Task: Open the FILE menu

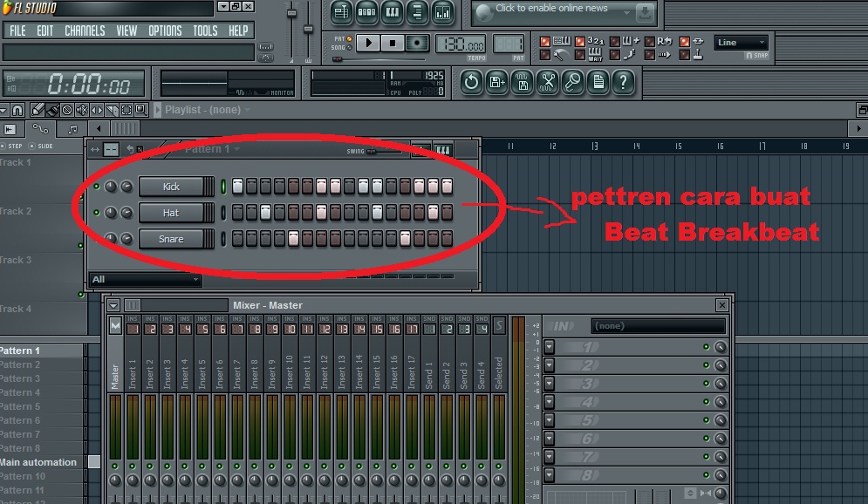Action: pyautogui.click(x=17, y=31)
